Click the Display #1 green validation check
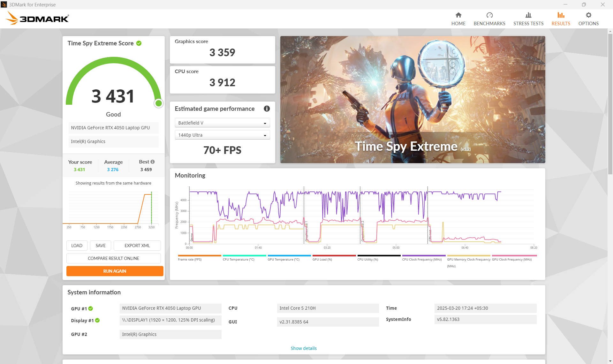This screenshot has height=364, width=613. pyautogui.click(x=97, y=320)
